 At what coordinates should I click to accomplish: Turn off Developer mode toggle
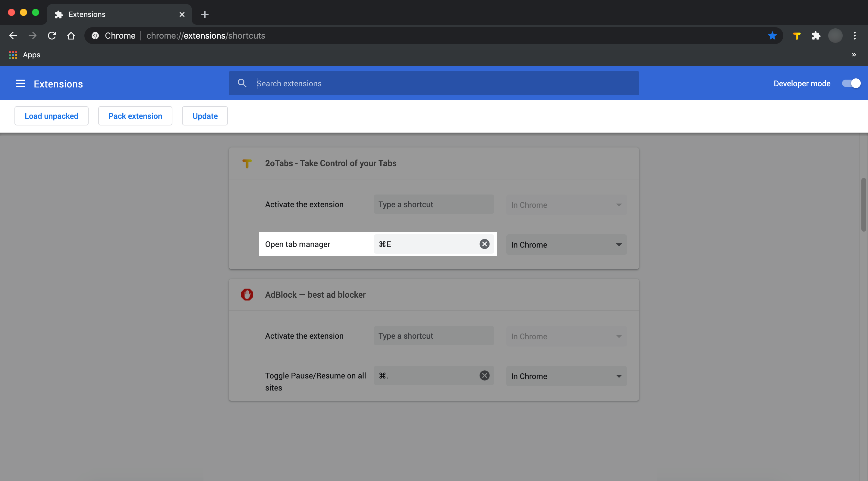click(x=851, y=84)
